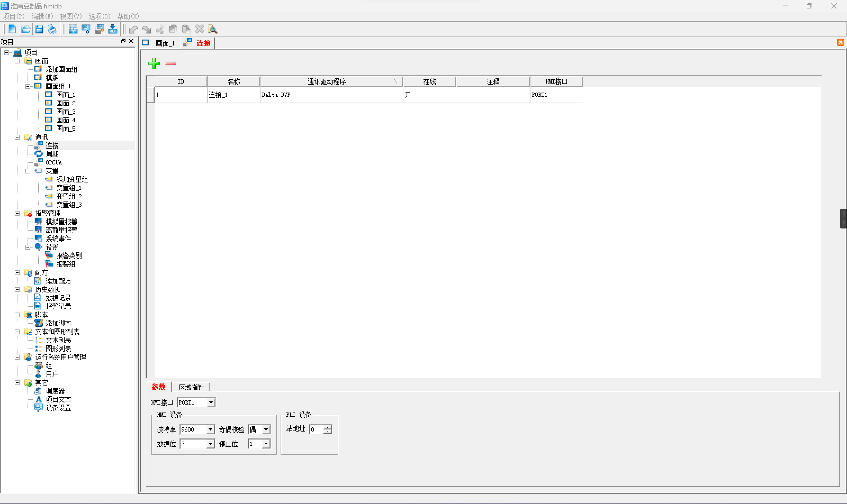Click the Download to device icon

point(112,29)
